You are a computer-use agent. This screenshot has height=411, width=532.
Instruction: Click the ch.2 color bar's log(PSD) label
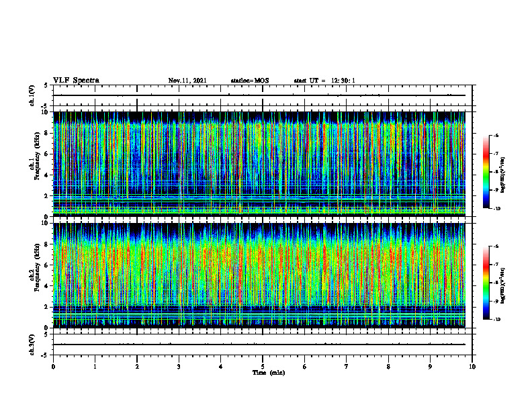[x=503, y=285]
